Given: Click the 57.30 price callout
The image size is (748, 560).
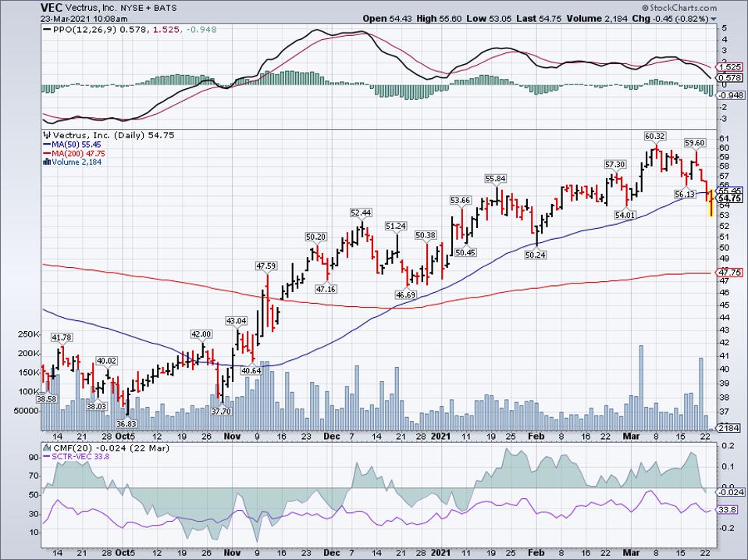Looking at the screenshot, I should tap(614, 165).
